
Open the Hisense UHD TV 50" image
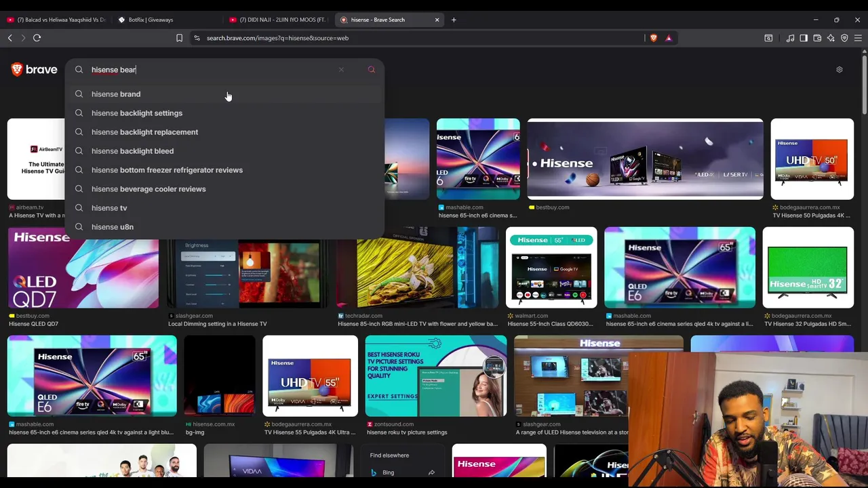coord(812,159)
